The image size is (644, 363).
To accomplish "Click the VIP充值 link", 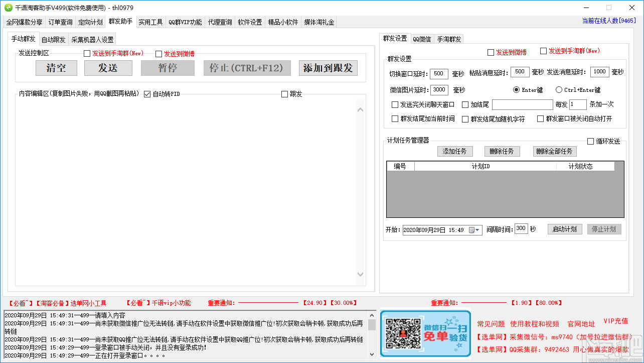I will (615, 321).
